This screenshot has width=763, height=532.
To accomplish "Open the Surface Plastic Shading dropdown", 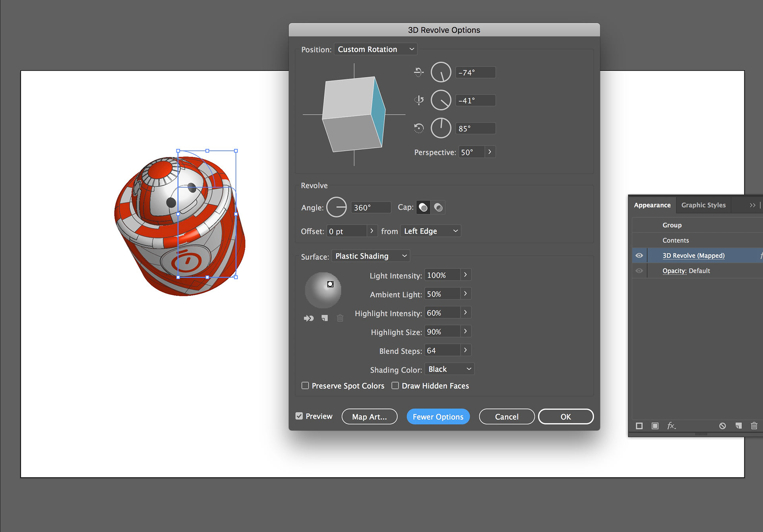I will point(371,256).
